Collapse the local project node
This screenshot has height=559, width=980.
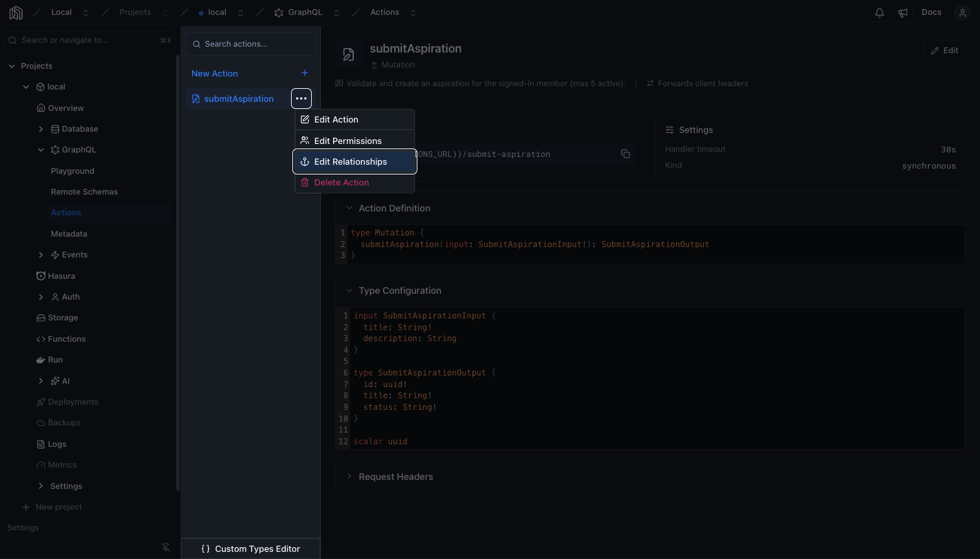pos(26,87)
